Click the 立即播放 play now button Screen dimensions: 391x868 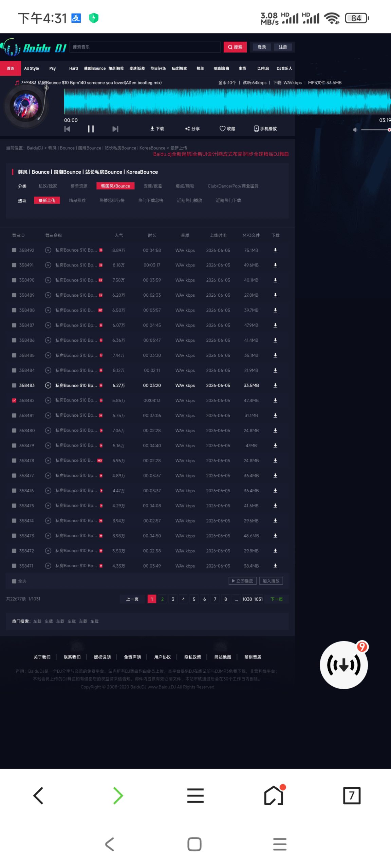(x=242, y=581)
